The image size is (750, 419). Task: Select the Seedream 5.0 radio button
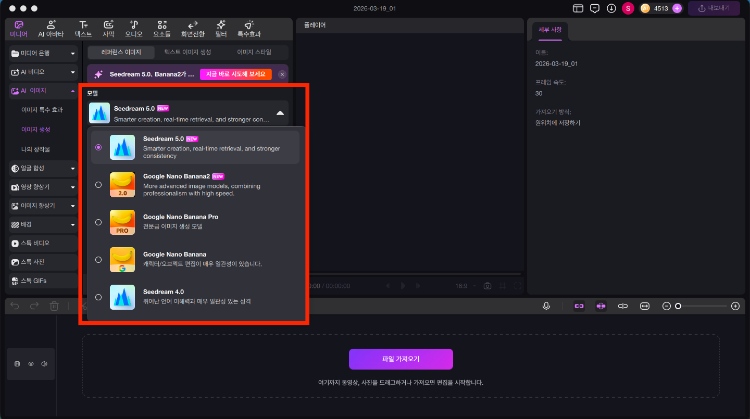(x=99, y=147)
